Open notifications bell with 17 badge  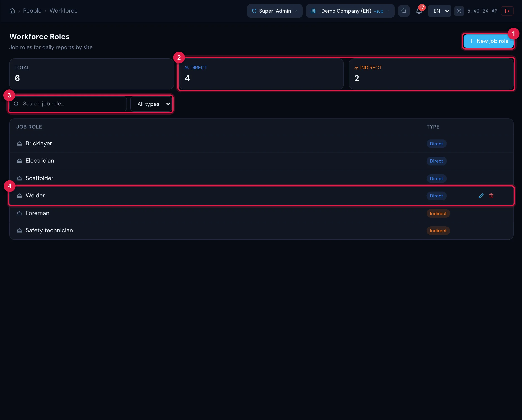pyautogui.click(x=419, y=11)
